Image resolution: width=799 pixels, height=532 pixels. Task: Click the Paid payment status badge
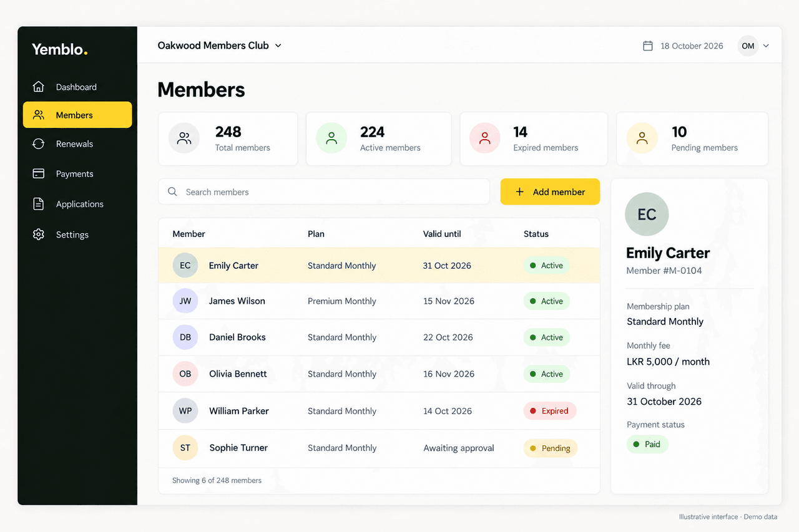point(647,444)
